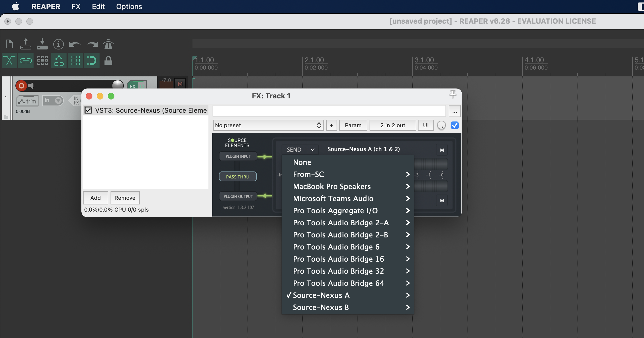Toggle the blue FX bypass checkbox
Image resolution: width=644 pixels, height=338 pixels.
tap(455, 125)
